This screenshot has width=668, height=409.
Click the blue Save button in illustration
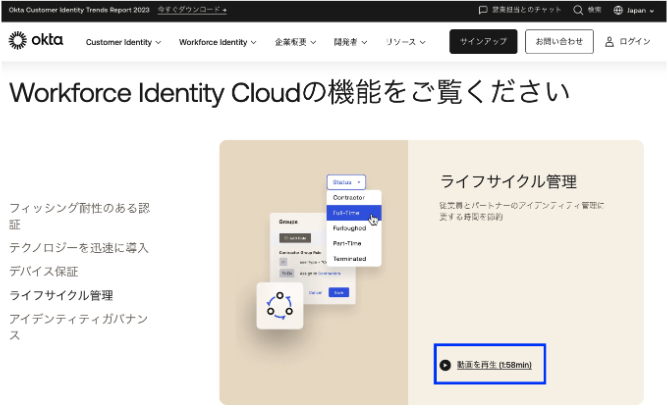click(x=339, y=292)
